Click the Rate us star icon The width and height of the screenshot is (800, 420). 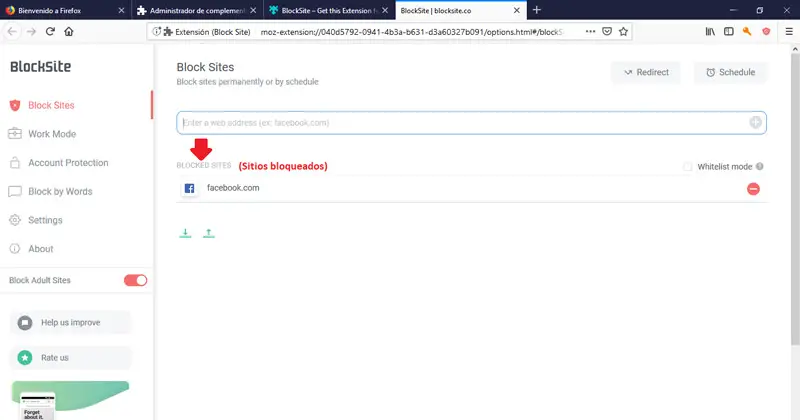pyautogui.click(x=24, y=358)
